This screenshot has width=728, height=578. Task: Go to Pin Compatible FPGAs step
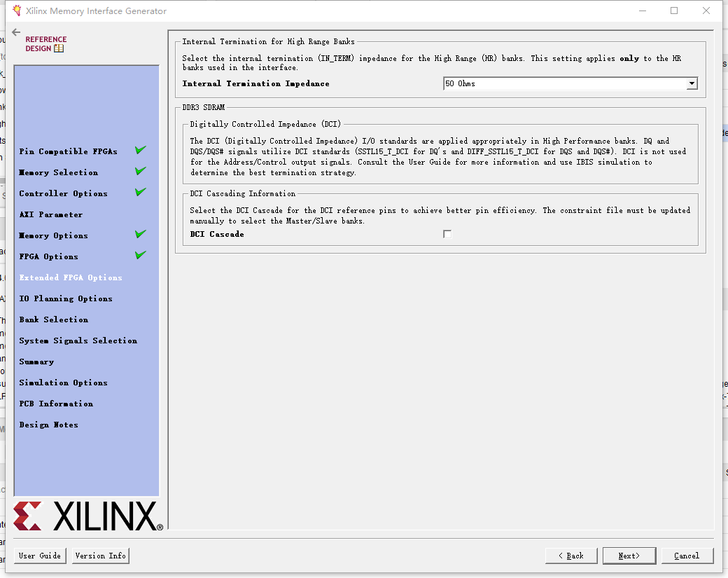(69, 151)
